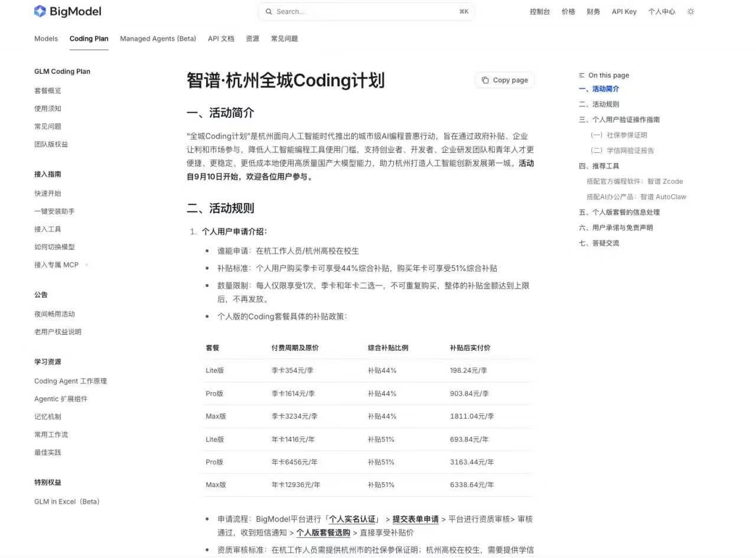Jump to (二)学信网验证报告 in outline
Screen dimensions: 756x558
(623, 150)
